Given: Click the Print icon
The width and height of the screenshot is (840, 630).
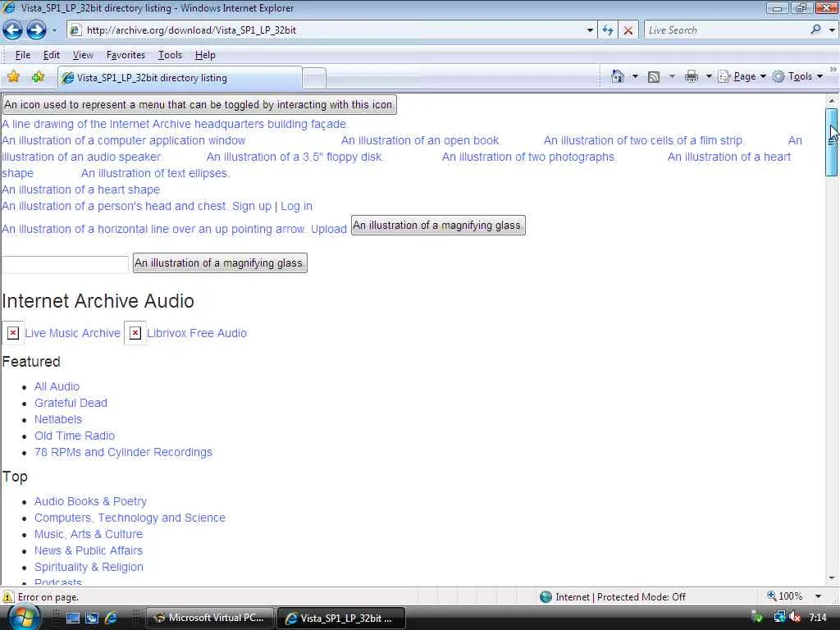Looking at the screenshot, I should (692, 76).
